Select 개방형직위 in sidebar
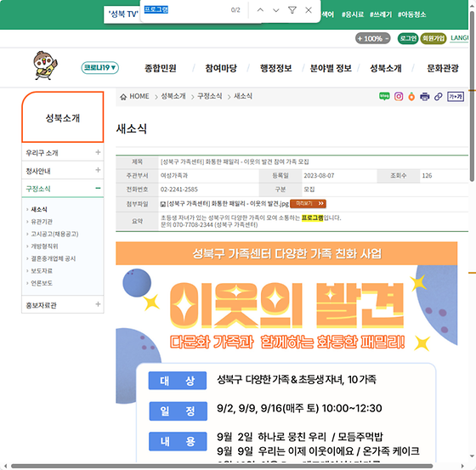476x470 pixels. [x=44, y=246]
